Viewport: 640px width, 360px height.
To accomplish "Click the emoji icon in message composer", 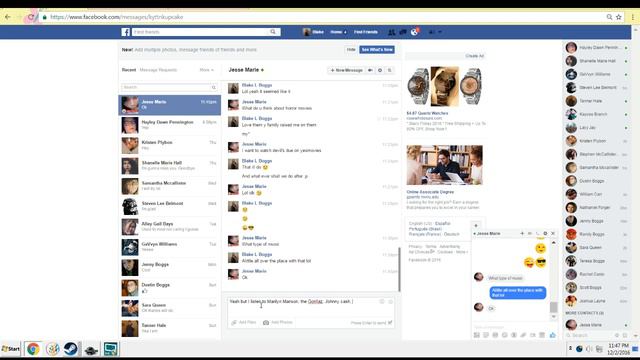I will pyautogui.click(x=391, y=302).
